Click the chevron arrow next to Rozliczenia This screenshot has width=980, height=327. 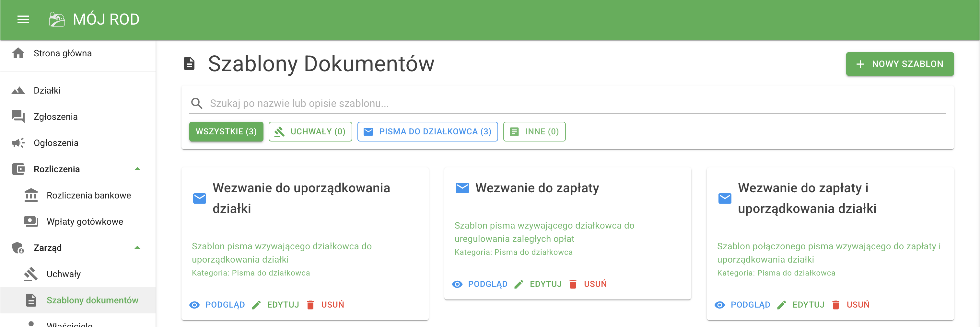coord(138,169)
